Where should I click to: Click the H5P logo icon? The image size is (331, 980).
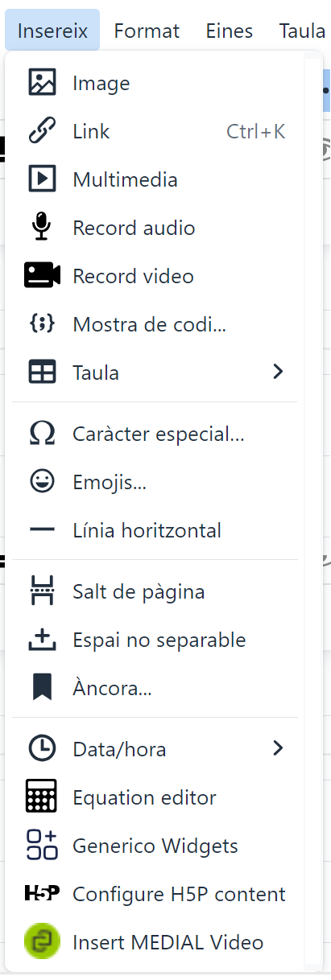[42, 894]
